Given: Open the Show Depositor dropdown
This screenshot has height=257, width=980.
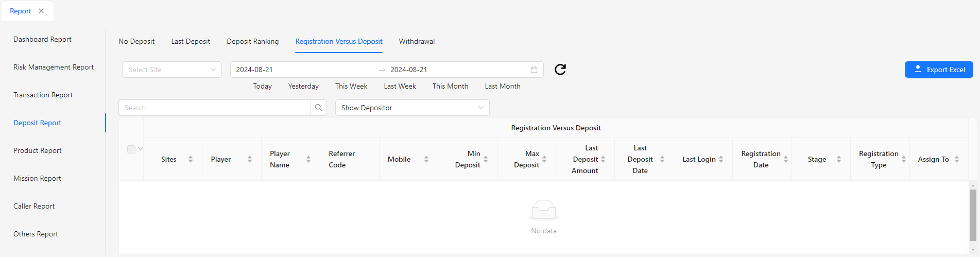Looking at the screenshot, I should tap(412, 108).
